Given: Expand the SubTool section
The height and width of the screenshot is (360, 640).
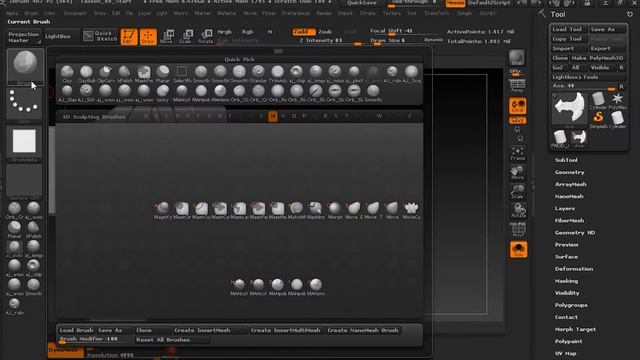Looking at the screenshot, I should pos(566,160).
